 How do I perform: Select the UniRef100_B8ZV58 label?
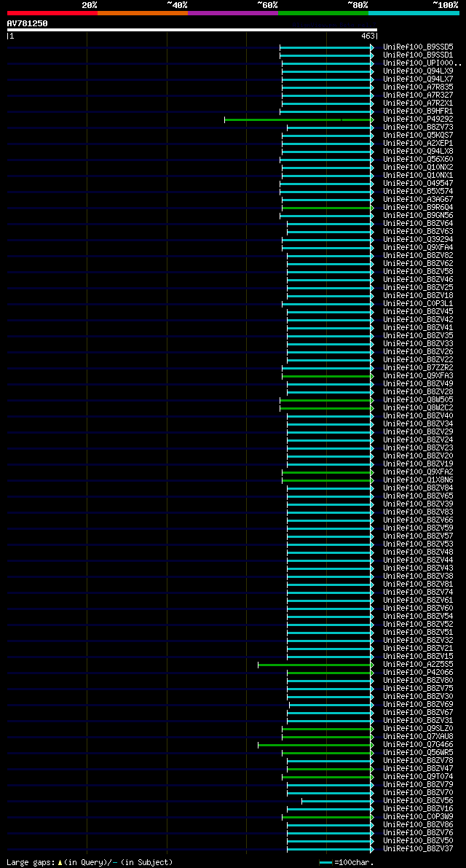[x=418, y=272]
